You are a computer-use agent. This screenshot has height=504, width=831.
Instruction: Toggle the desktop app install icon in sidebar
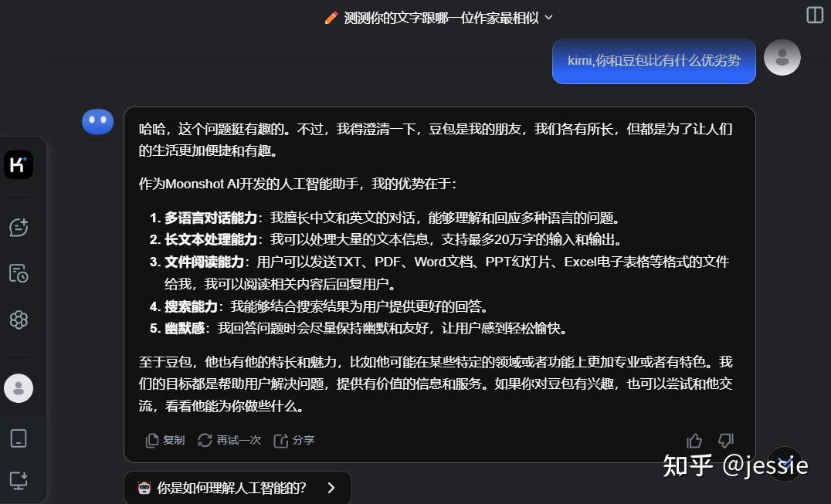19,480
